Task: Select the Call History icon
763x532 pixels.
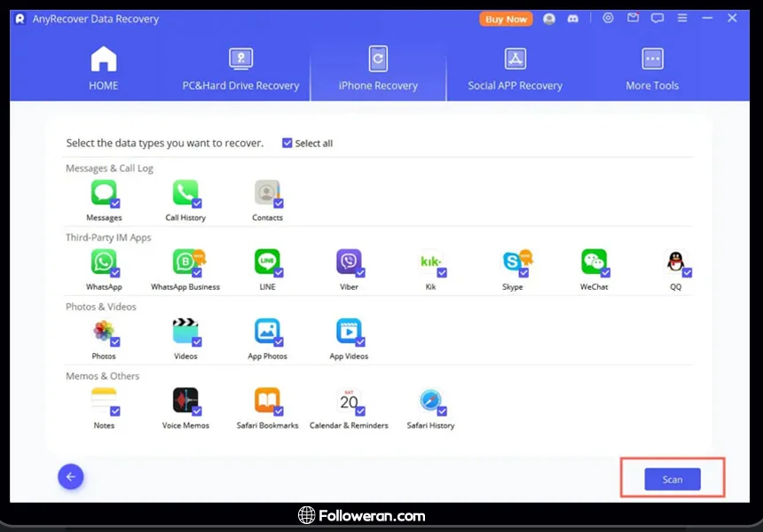Action: [185, 192]
